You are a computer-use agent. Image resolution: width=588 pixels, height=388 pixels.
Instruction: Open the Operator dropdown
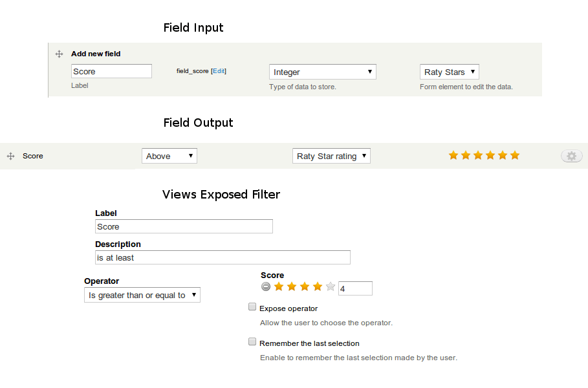coord(142,295)
